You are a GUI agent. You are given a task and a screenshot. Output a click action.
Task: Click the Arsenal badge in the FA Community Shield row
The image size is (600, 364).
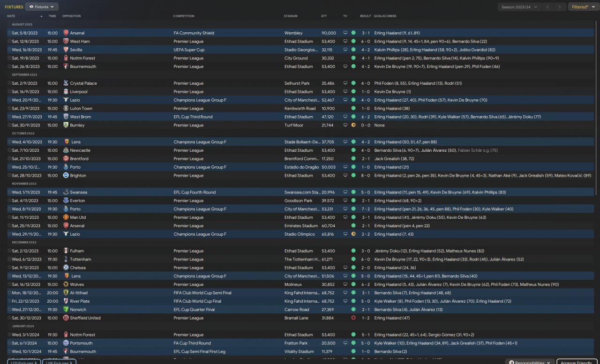(x=66, y=33)
